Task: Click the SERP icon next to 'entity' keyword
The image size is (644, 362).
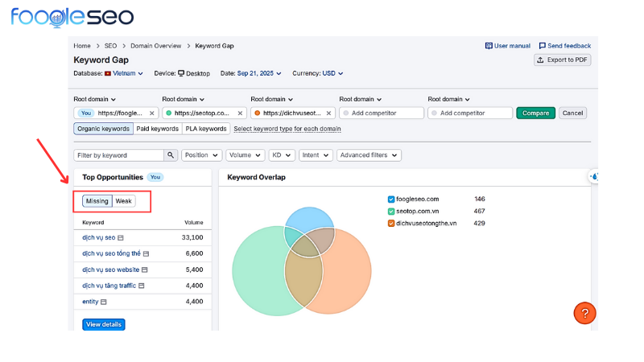Action: point(105,302)
